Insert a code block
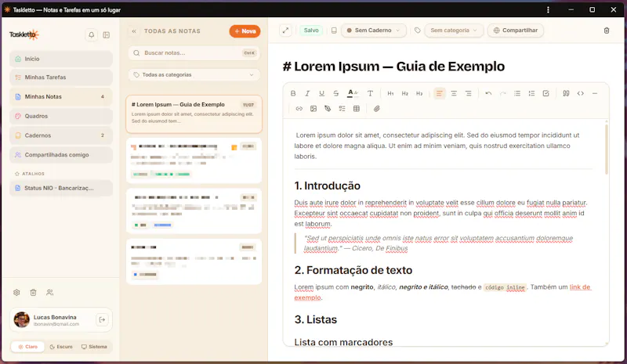 point(580,93)
